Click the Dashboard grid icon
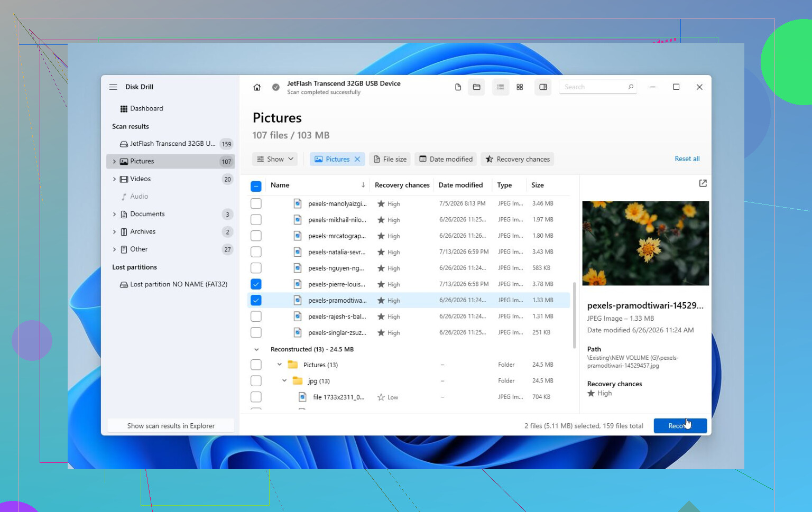812x512 pixels. coord(124,109)
